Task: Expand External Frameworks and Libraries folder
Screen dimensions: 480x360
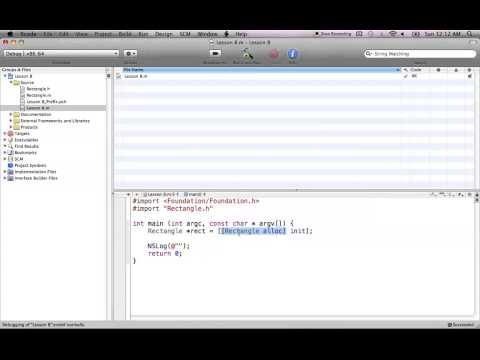Action: [x=11, y=121]
